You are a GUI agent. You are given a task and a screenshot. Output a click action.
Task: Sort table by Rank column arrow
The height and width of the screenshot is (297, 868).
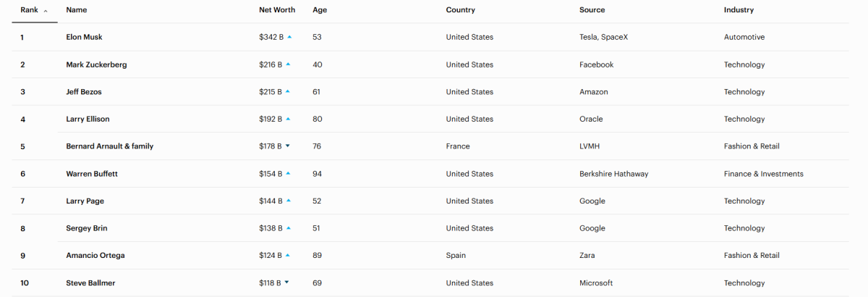46,11
